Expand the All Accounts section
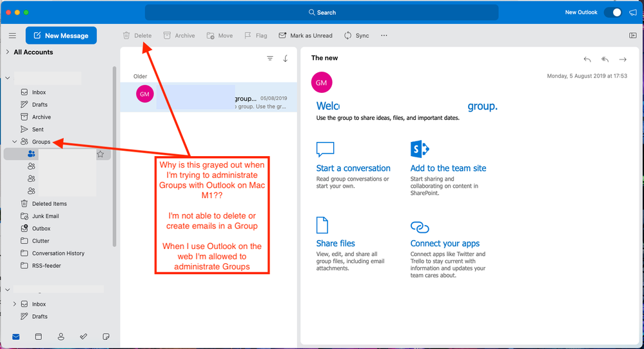Viewport: 644px width, 349px height. pos(7,52)
